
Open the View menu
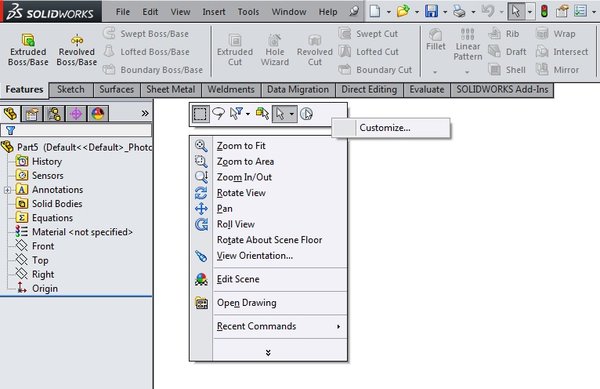point(181,12)
